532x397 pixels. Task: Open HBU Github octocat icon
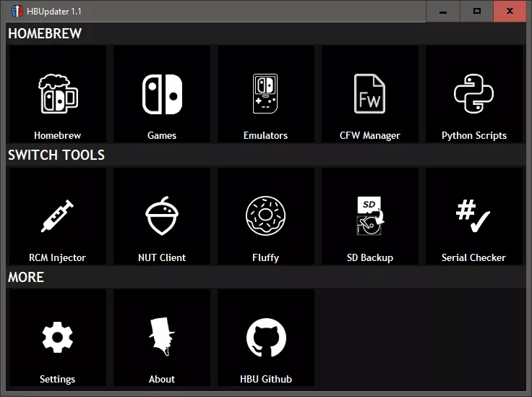pos(265,338)
